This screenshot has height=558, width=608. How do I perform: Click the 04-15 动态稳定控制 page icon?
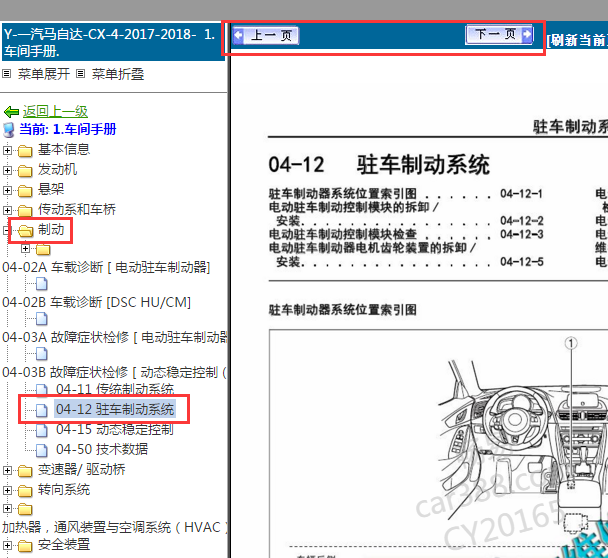[x=41, y=430]
